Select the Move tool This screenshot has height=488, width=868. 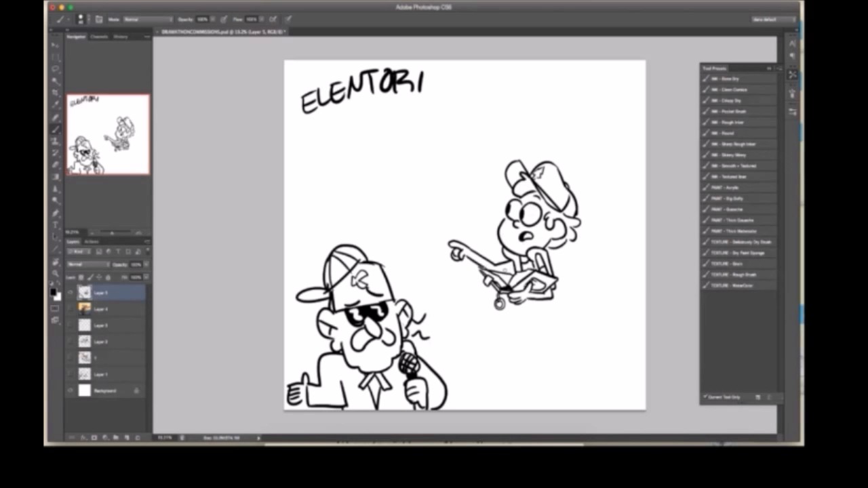[x=56, y=45]
